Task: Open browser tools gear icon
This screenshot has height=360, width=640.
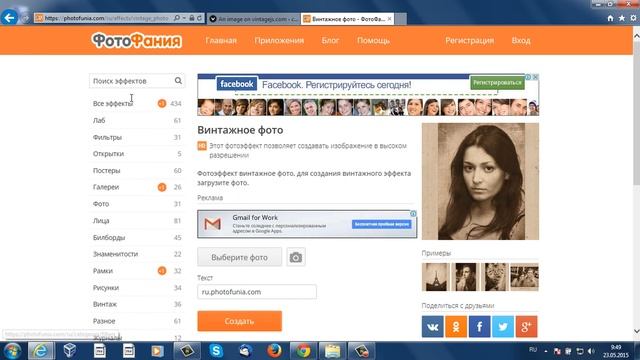Action: (x=633, y=18)
